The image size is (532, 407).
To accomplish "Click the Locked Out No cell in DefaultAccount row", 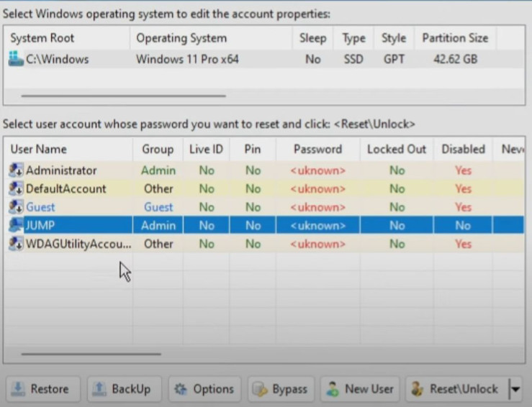I will [397, 188].
